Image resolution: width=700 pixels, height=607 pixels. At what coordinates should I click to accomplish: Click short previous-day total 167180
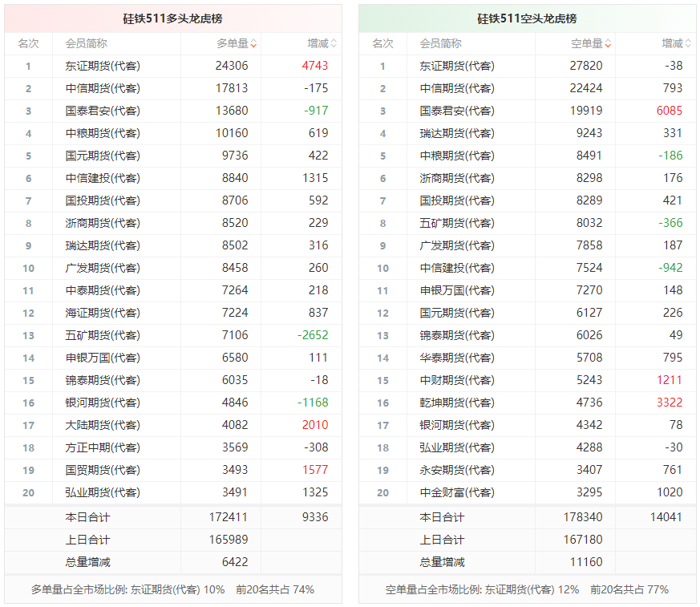tap(583, 540)
